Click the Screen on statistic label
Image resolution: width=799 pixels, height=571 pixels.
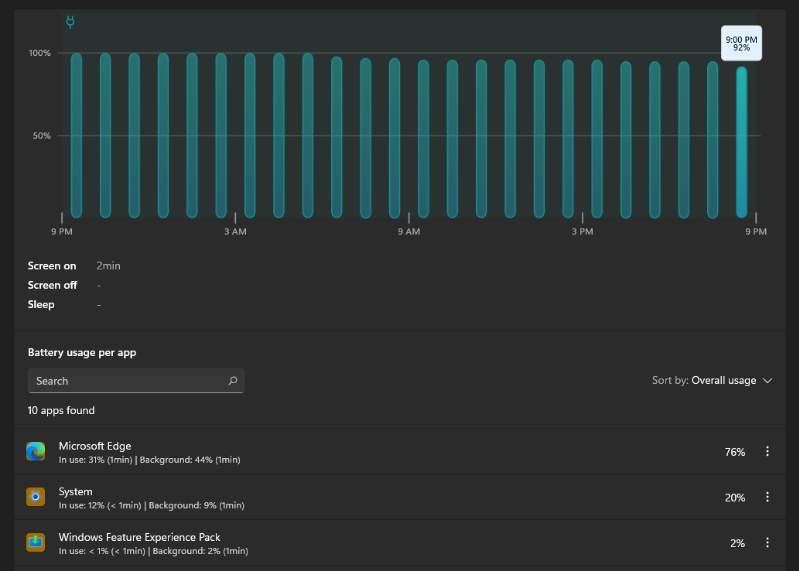[x=52, y=266]
